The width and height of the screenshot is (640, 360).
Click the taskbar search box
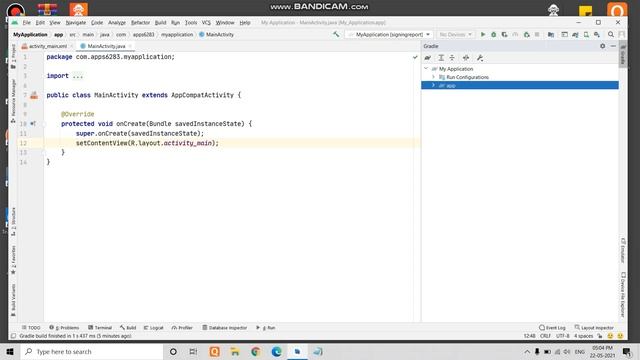92,351
